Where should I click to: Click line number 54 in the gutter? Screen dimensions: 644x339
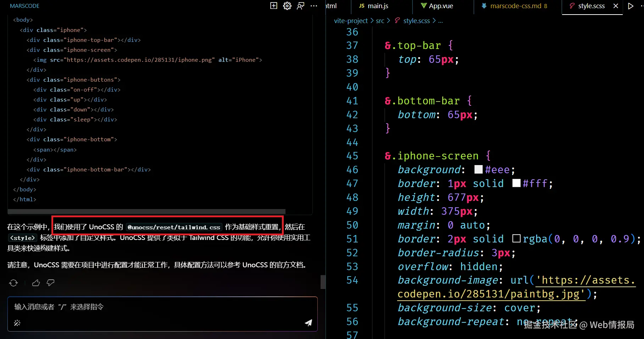point(352,280)
